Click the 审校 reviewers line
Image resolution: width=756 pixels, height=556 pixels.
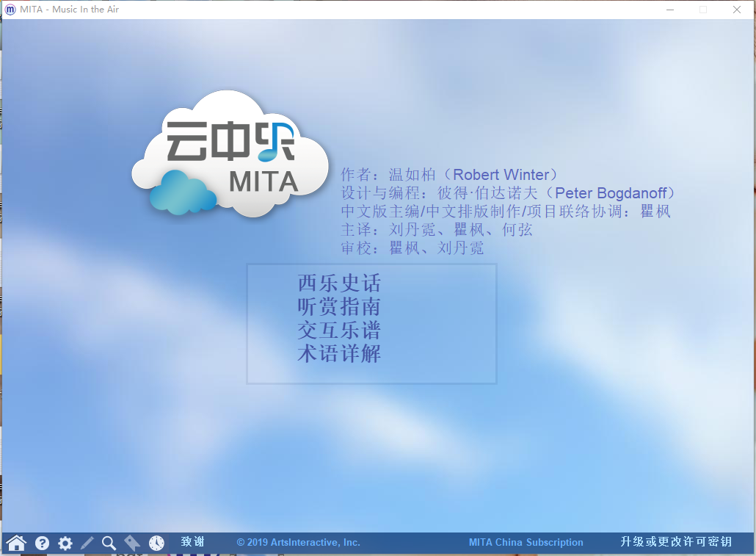click(x=412, y=248)
